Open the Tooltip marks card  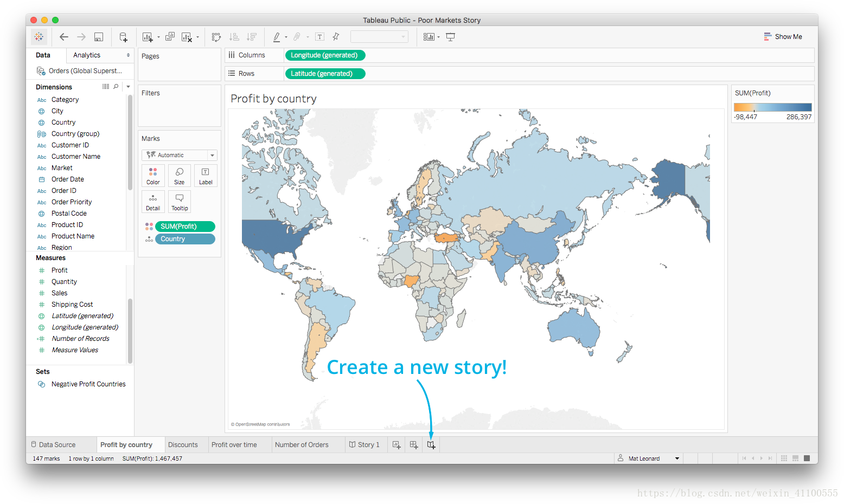(180, 202)
